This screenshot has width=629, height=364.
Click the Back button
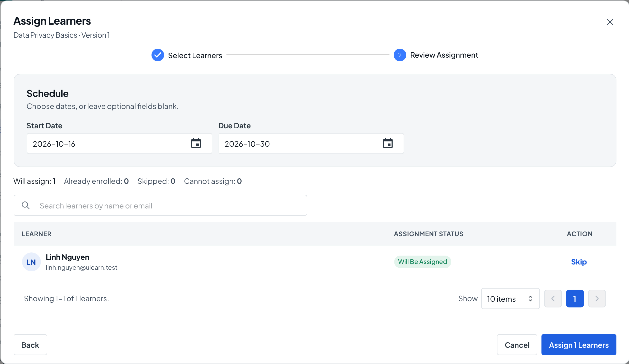(x=30, y=345)
